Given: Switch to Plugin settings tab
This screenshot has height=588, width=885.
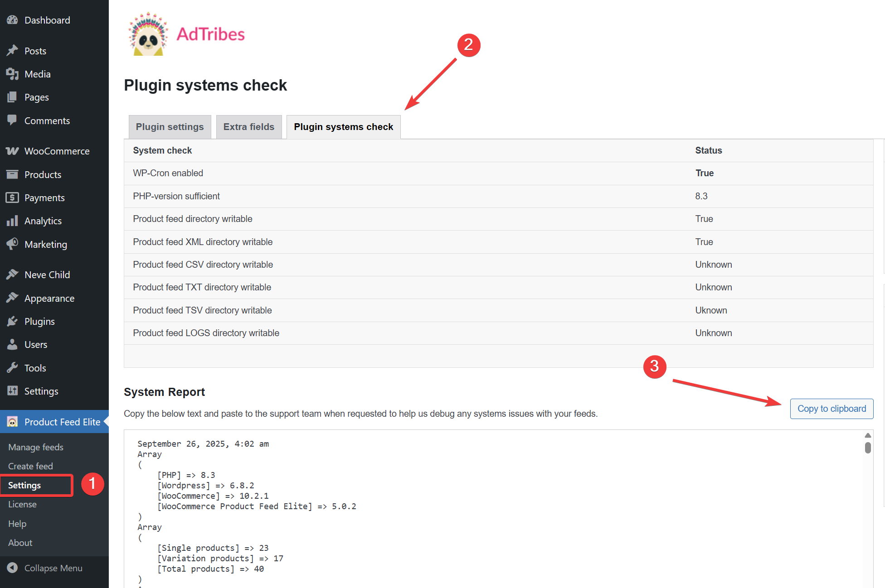Looking at the screenshot, I should (170, 127).
